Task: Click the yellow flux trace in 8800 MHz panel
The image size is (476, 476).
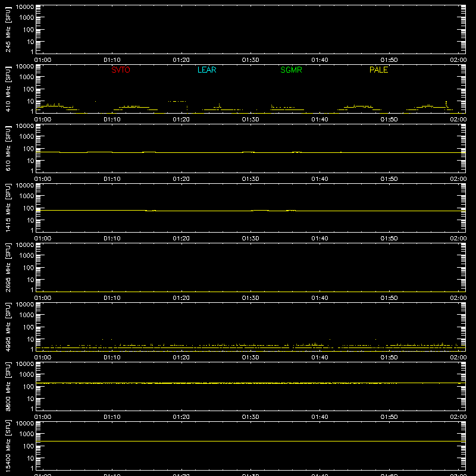Action: click(x=250, y=383)
